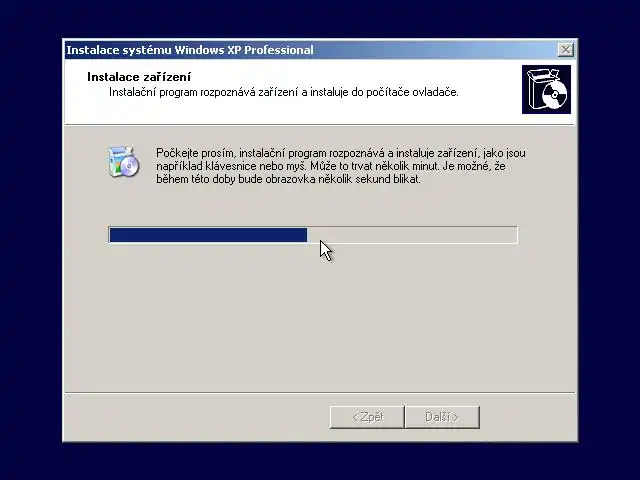Image resolution: width=640 pixels, height=480 pixels.
Task: Click the paragraph starting Počkejte prosím
Action: point(341,166)
